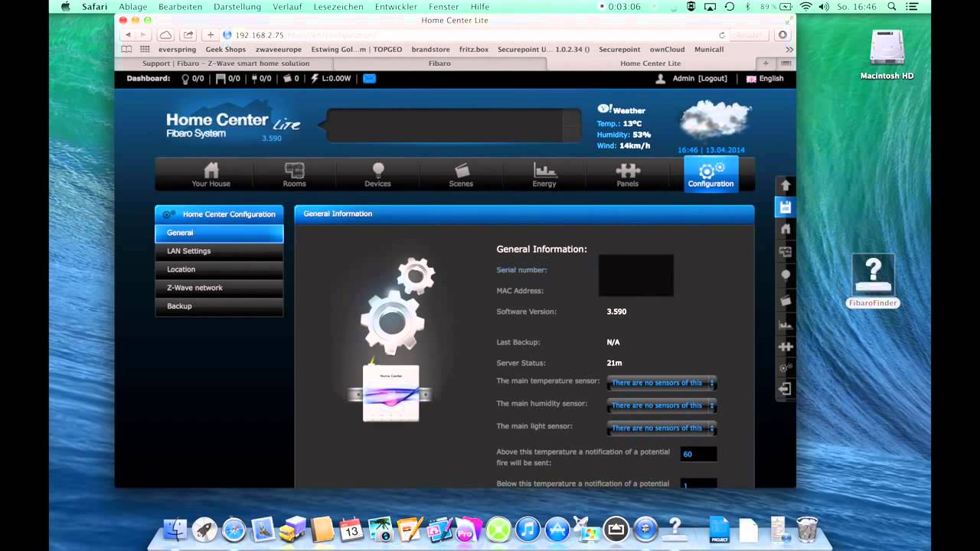980x551 pixels.
Task: Open the App Store in the Dock
Action: [557, 529]
